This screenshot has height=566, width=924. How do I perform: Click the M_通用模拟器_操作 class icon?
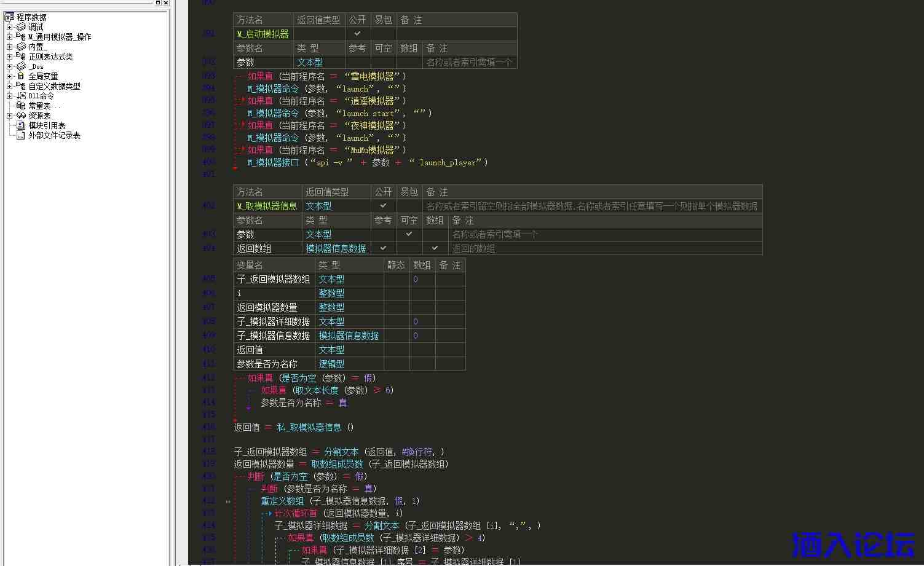pyautogui.click(x=21, y=37)
